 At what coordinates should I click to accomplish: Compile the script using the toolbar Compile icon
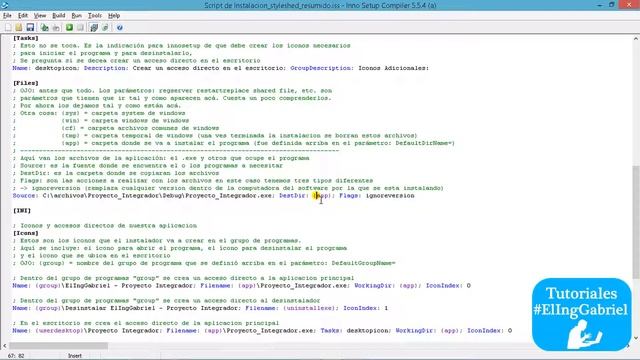[x=44, y=27]
